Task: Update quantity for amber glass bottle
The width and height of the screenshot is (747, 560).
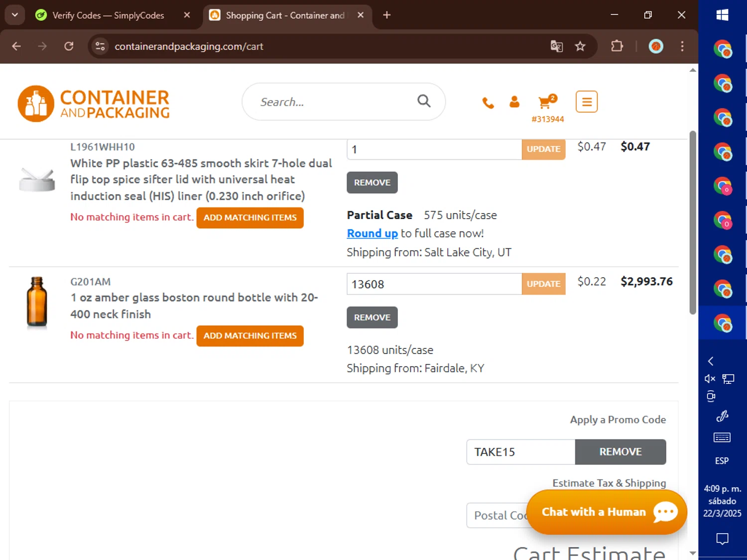Action: tap(543, 284)
